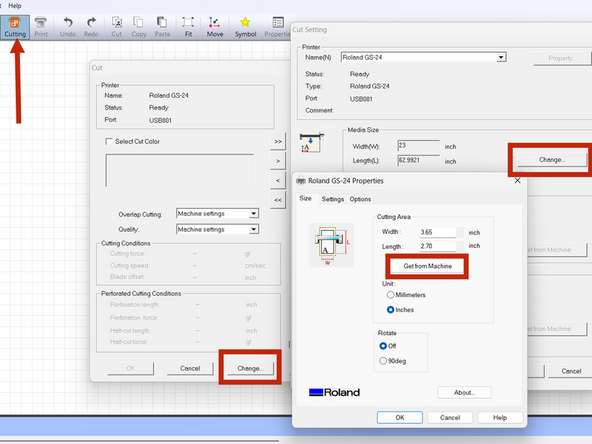Click the media orientation icon in Cut Setting
Viewport: 592px width, 444px height.
point(311,142)
